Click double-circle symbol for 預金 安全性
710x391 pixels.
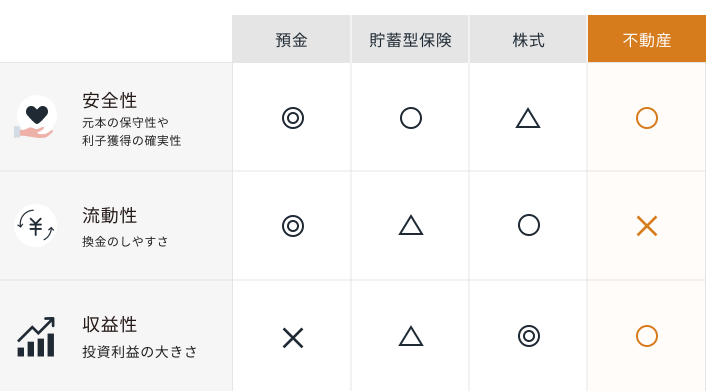(293, 118)
